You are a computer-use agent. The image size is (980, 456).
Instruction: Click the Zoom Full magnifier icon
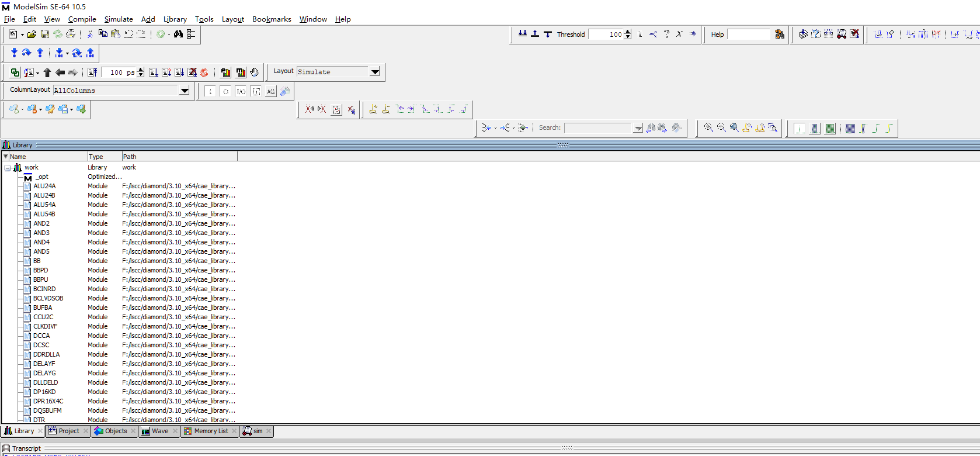[x=734, y=128]
